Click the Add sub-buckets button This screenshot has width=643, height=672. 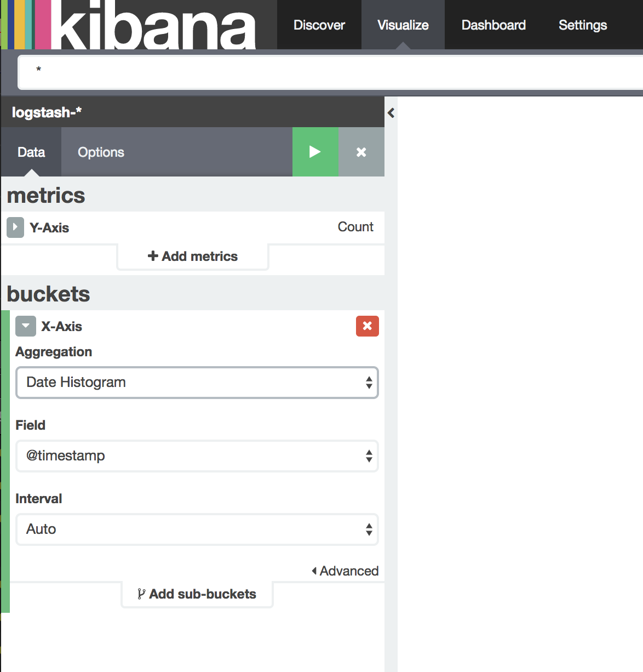coord(197,594)
